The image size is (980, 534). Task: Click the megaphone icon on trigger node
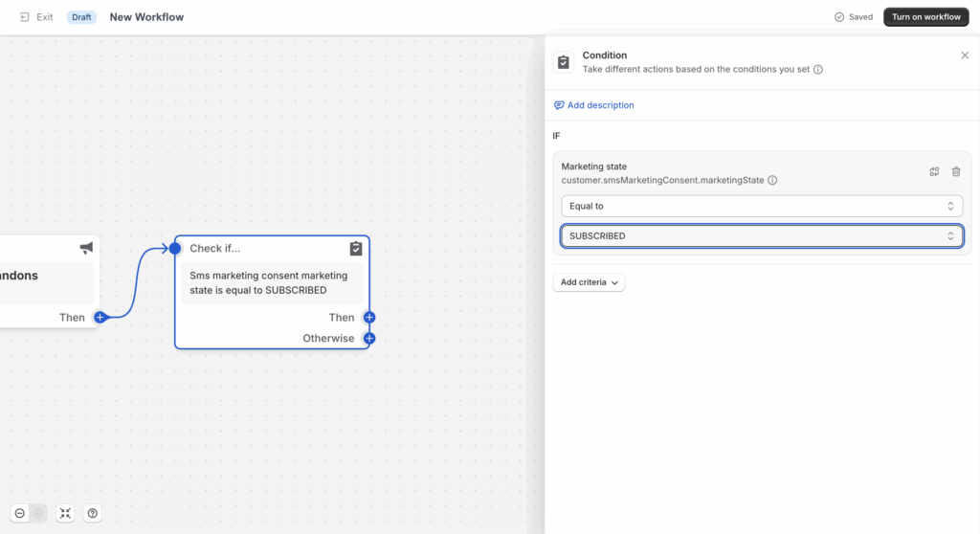86,248
